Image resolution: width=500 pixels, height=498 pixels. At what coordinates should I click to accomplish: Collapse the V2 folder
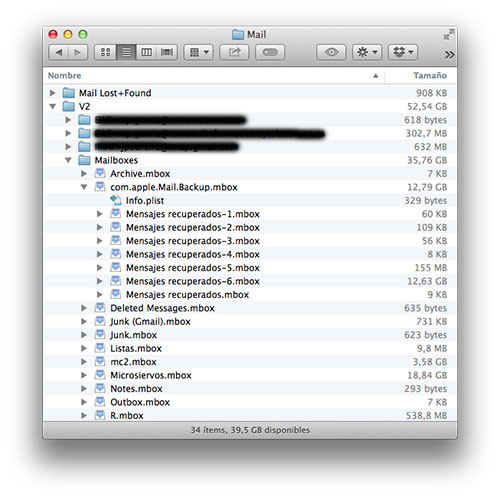pos(52,106)
